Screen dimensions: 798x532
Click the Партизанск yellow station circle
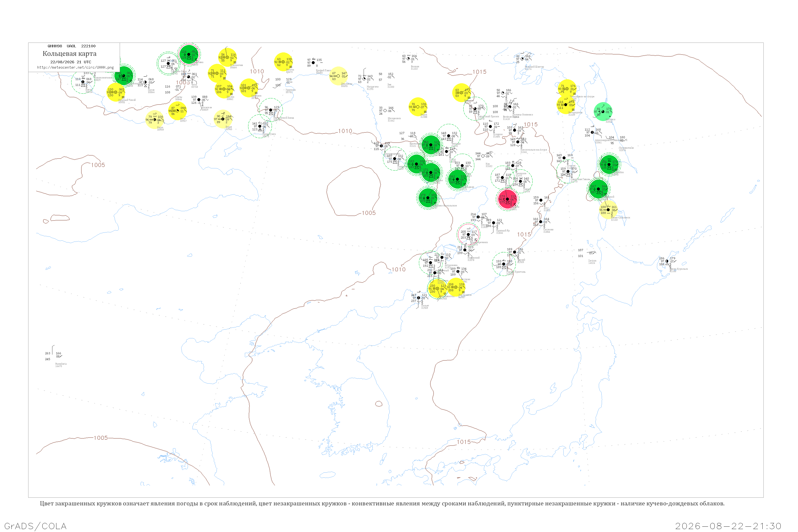click(x=456, y=287)
